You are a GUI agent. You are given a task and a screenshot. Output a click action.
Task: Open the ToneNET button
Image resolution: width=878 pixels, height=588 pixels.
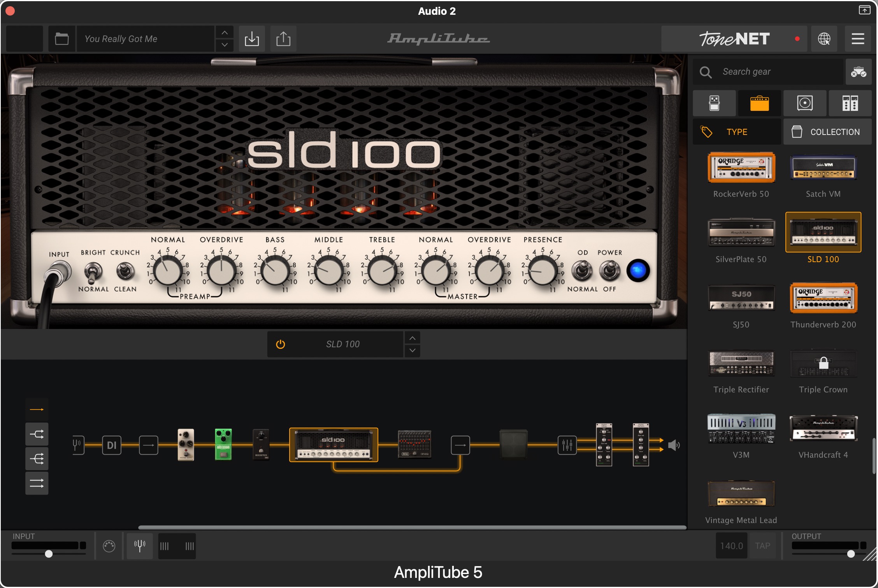[x=734, y=39]
